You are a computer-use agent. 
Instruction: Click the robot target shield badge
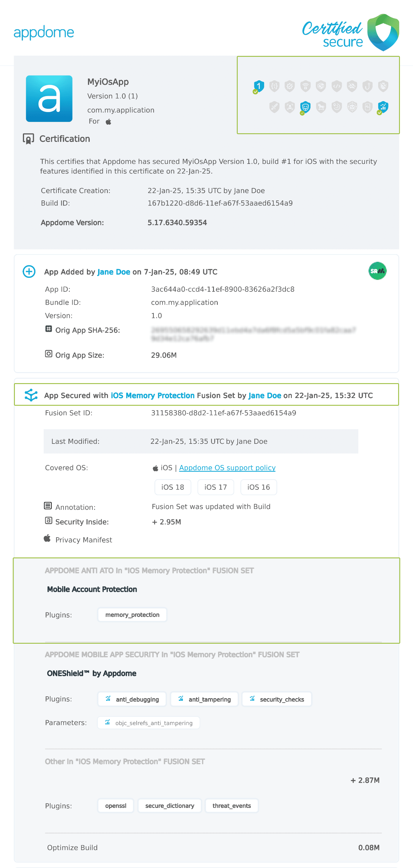352,107
